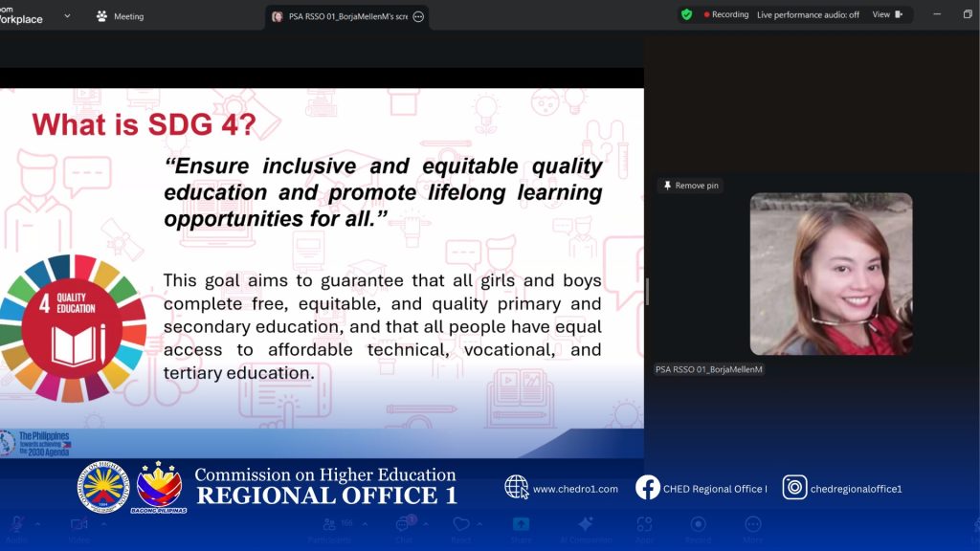Click the green encryption shield icon
980x551 pixels.
coord(686,14)
